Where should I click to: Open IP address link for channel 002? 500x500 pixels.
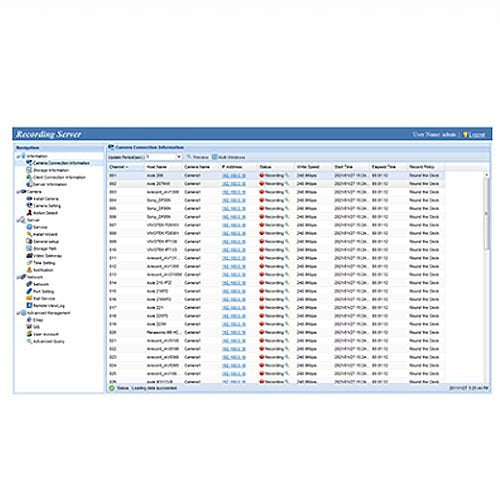point(234,184)
